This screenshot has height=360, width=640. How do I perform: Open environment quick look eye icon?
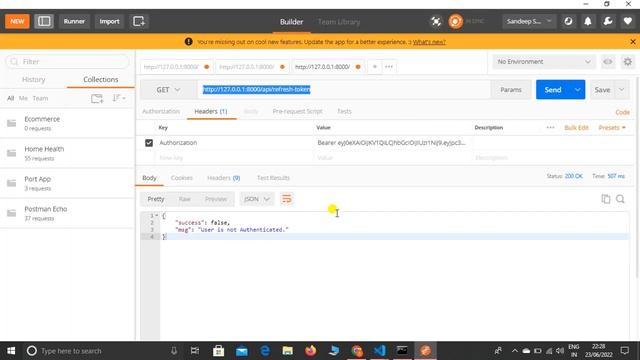tap(608, 62)
